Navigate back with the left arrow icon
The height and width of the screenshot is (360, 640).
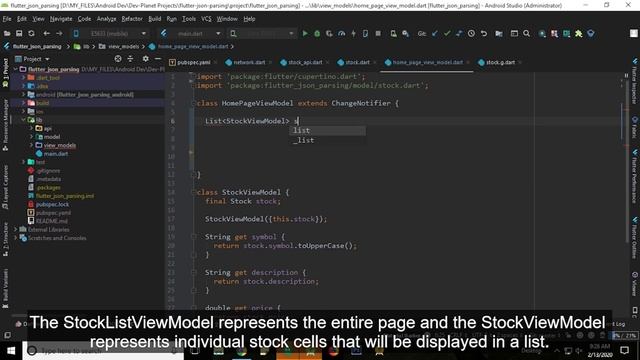(x=47, y=33)
